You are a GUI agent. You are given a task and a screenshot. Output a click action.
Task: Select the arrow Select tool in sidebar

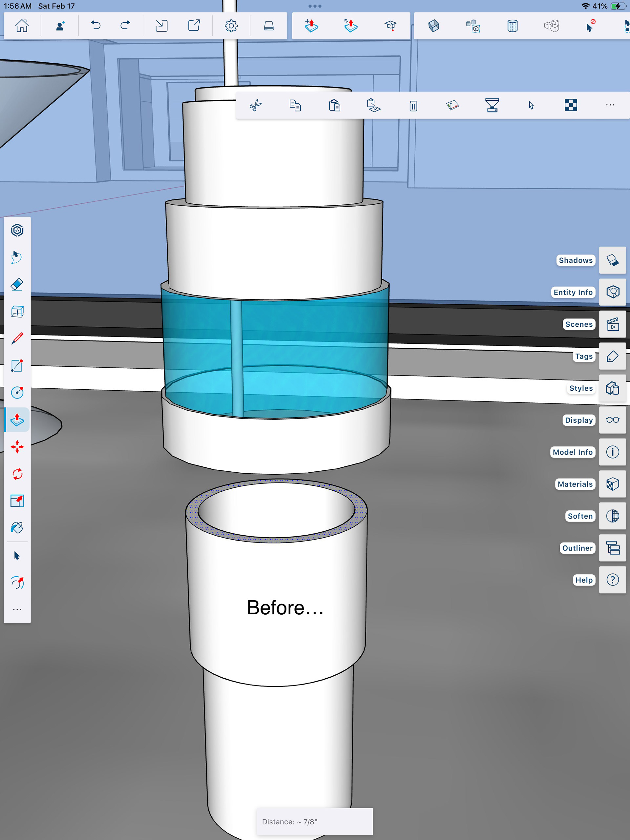point(17,556)
